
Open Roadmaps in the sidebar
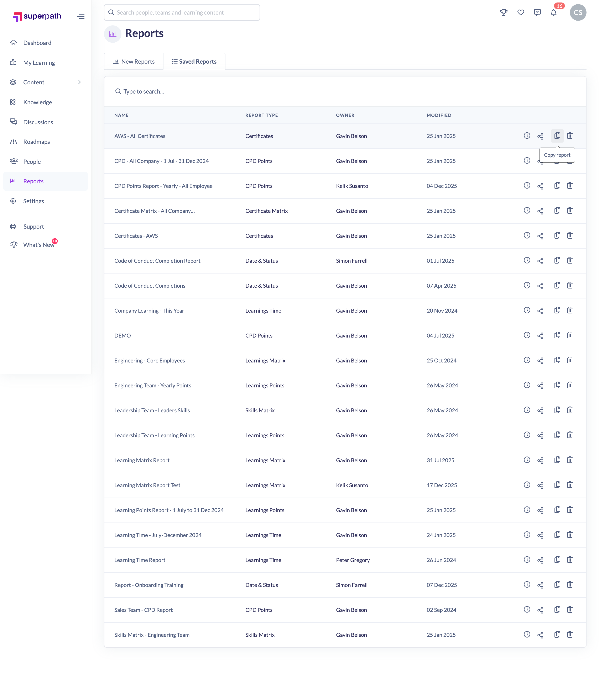pos(45,142)
